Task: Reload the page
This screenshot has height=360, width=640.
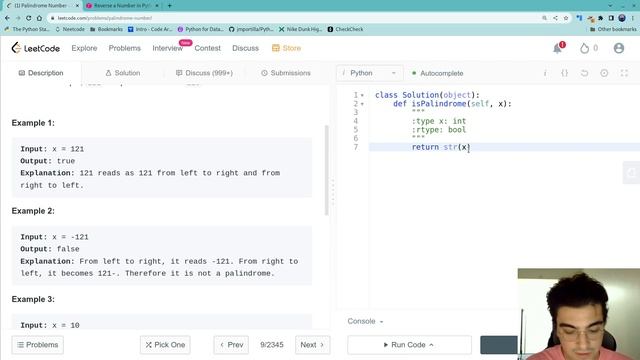Action: [x=29, y=18]
